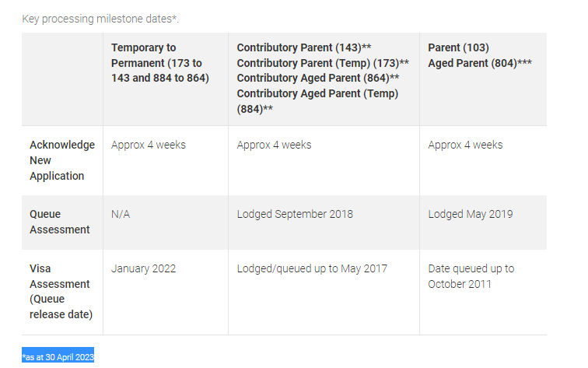Screen dimensions: 588x368
Task: Click 'Contributory Parent (Temp) (173)**' header line
Action: point(323,63)
